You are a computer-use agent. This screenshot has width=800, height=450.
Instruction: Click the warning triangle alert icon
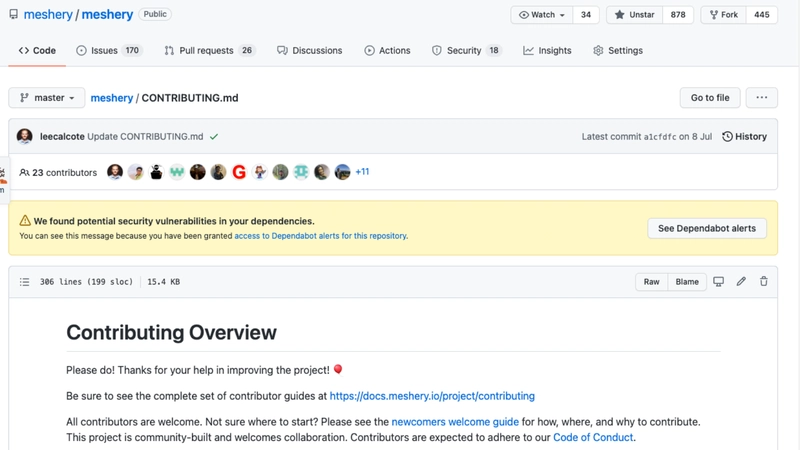(25, 220)
